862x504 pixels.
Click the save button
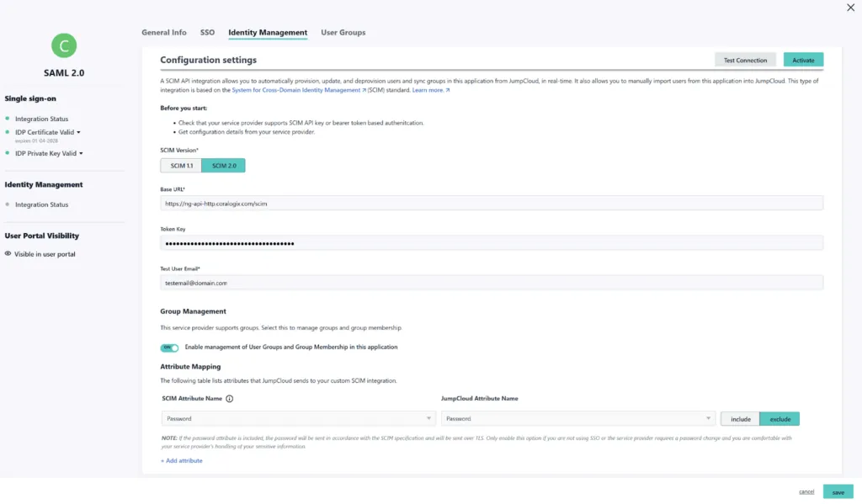(838, 492)
